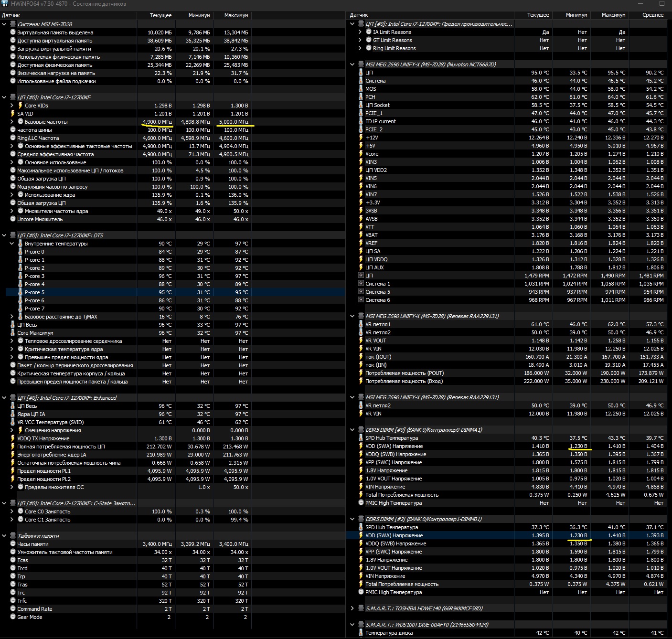Expand Множители частоты ядра
The height and width of the screenshot is (639, 672).
coord(12,211)
